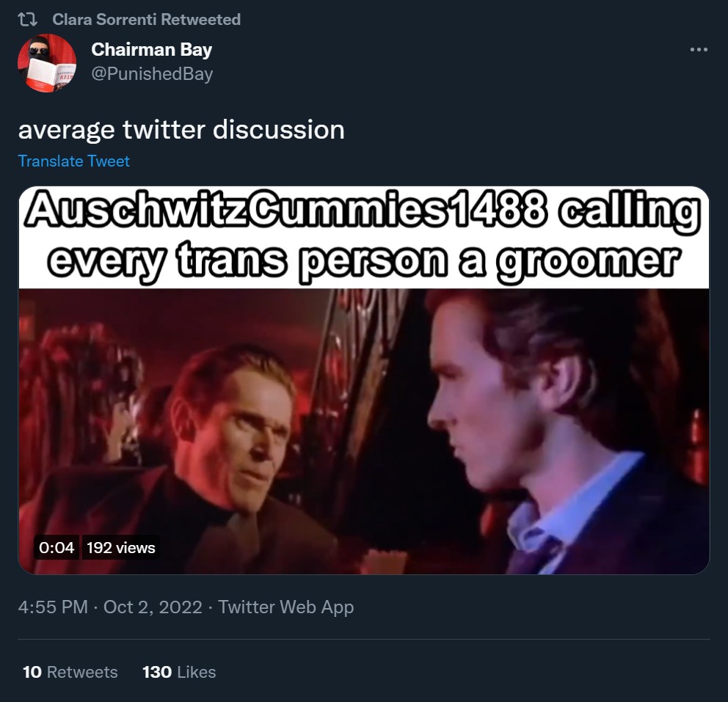
Task: Click the Oct 2, 2022 date text
Action: point(153,607)
